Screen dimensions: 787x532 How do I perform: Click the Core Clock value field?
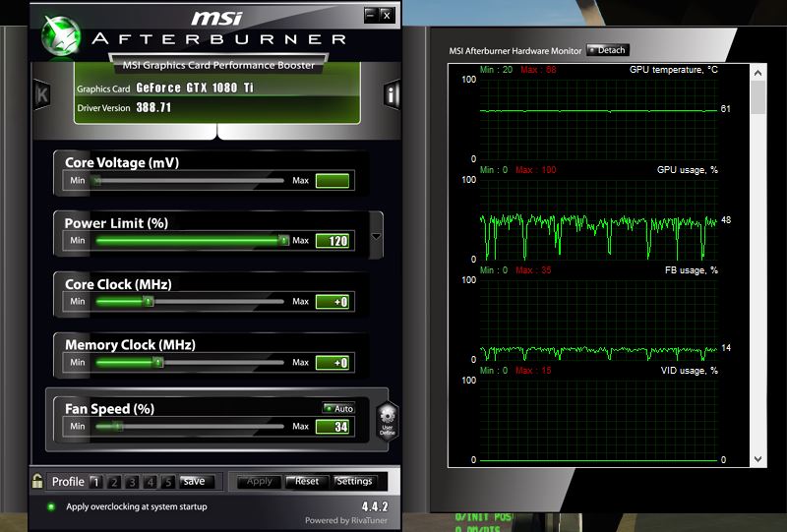pos(333,302)
